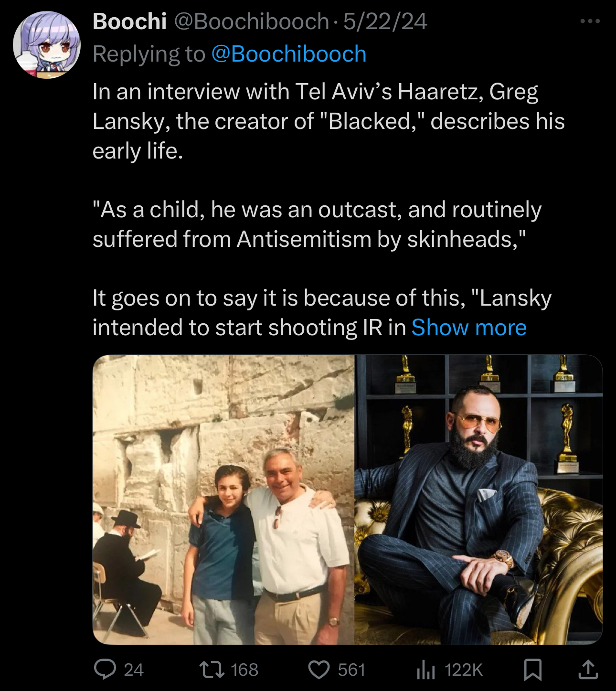The width and height of the screenshot is (616, 691).
Task: Click the @Boochibooch link after Replying to
Action: [288, 54]
